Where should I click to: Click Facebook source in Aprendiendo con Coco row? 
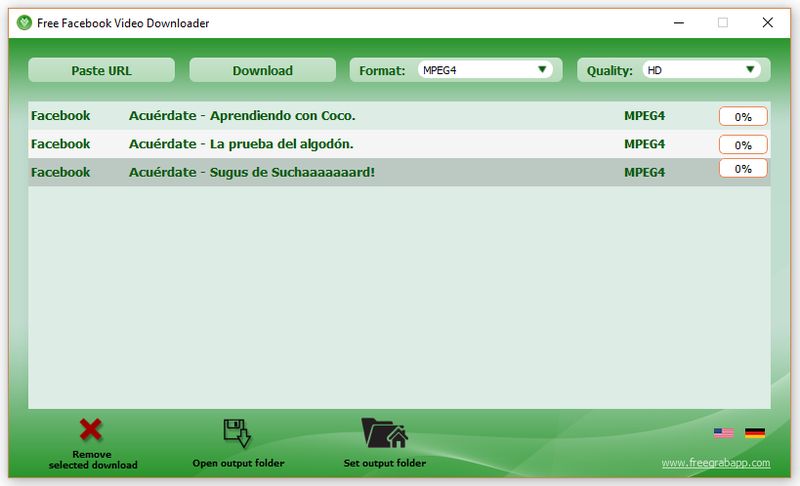pos(60,116)
